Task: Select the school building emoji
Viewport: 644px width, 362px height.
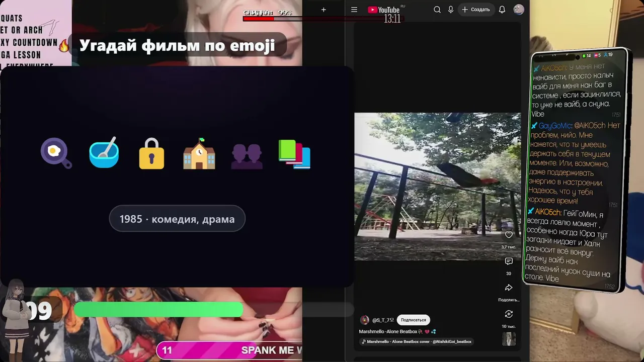Action: click(199, 153)
